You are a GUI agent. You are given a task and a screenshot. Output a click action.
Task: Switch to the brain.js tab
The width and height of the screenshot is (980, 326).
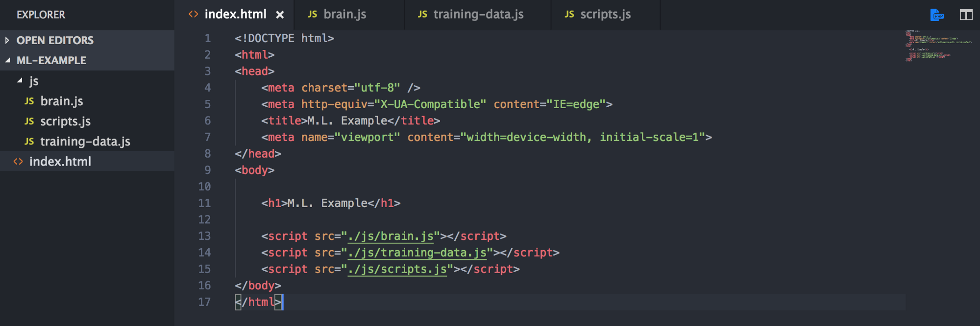coord(344,15)
